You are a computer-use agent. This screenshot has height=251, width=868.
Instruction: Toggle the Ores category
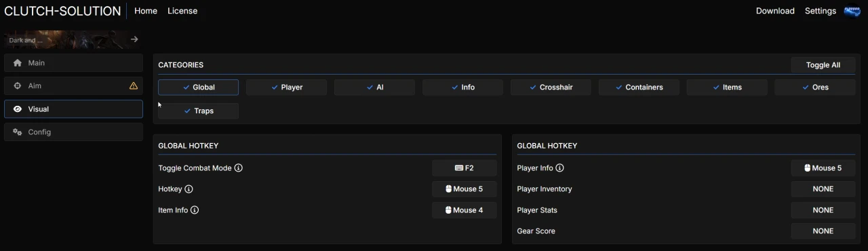tap(815, 88)
